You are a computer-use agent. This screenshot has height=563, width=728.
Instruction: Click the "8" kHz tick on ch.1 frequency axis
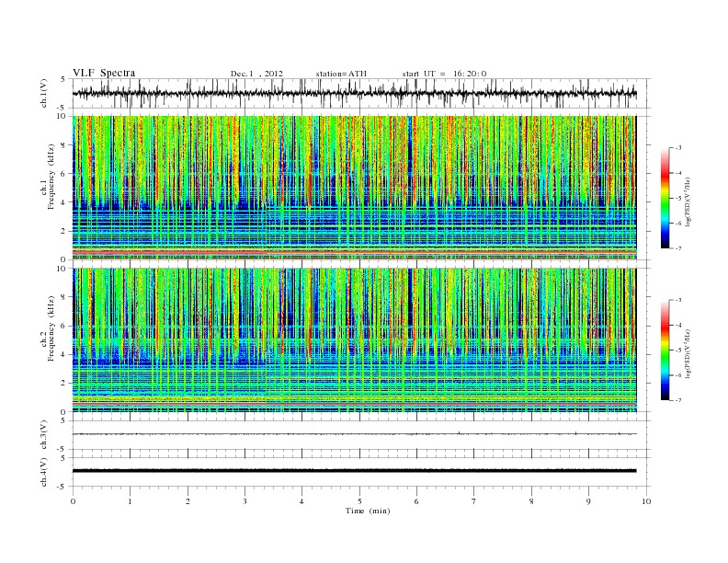pos(64,145)
